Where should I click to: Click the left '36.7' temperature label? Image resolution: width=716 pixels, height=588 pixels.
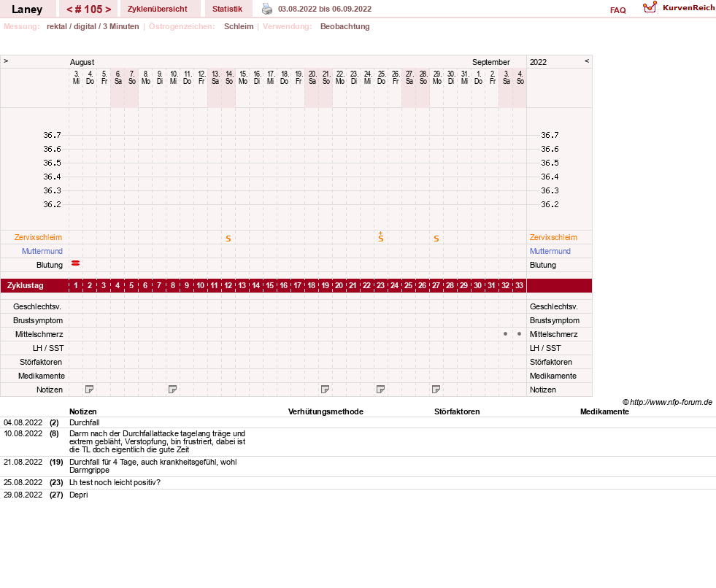52,135
